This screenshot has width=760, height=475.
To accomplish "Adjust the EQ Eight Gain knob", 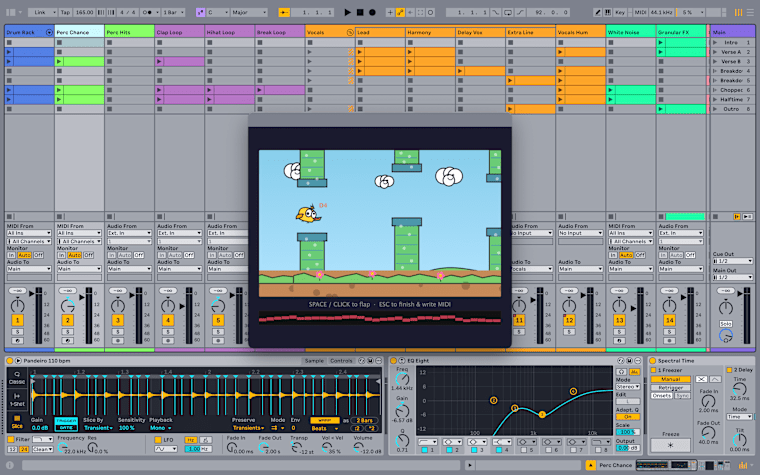I will [402, 411].
